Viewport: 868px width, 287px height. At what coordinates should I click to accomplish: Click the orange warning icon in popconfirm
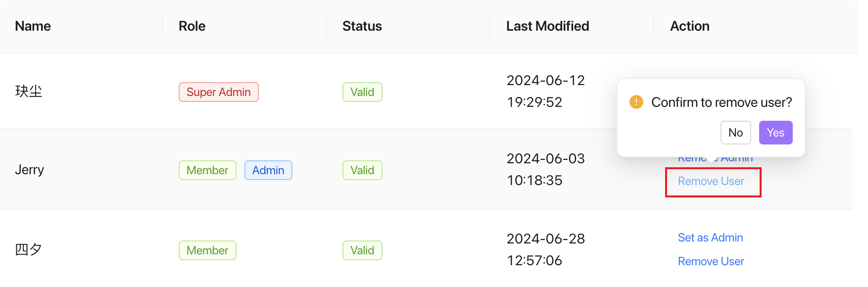[x=636, y=102]
